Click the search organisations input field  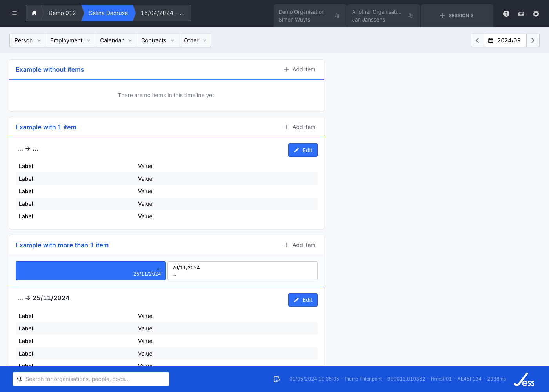pyautogui.click(x=91, y=379)
